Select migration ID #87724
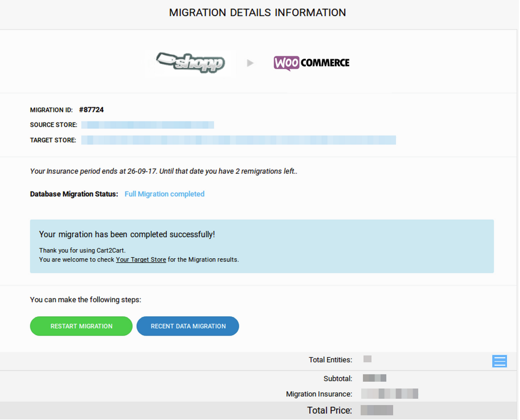520x420 pixels. [x=92, y=110]
